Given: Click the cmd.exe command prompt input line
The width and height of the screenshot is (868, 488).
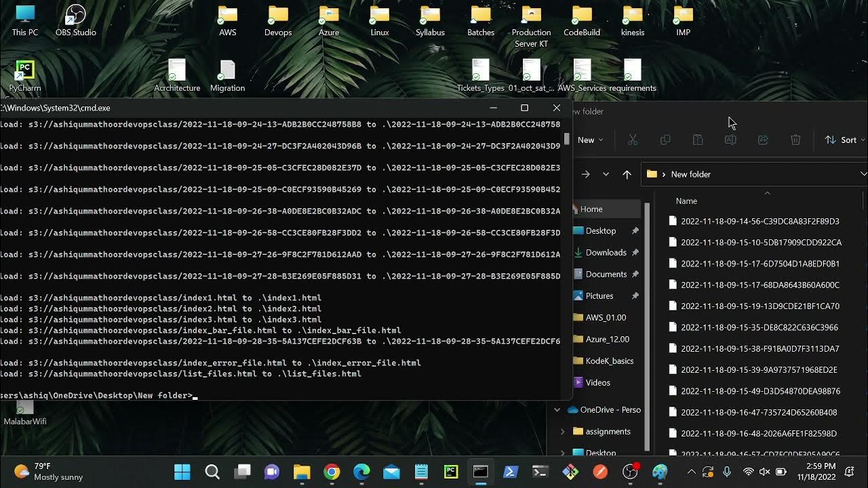Looking at the screenshot, I should (99, 395).
